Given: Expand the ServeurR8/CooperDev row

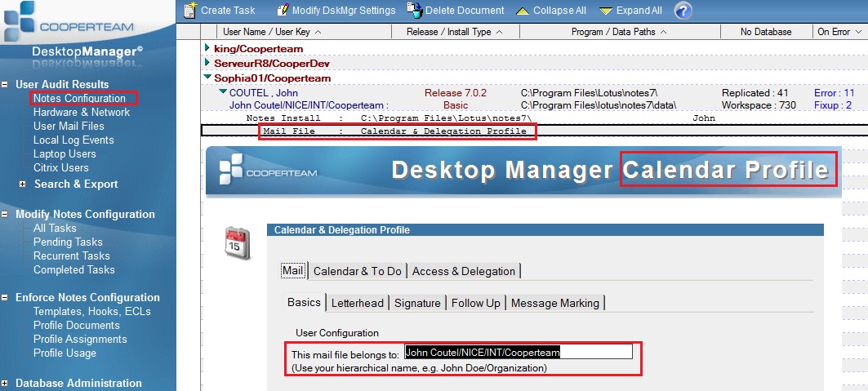Looking at the screenshot, I should pyautogui.click(x=207, y=63).
